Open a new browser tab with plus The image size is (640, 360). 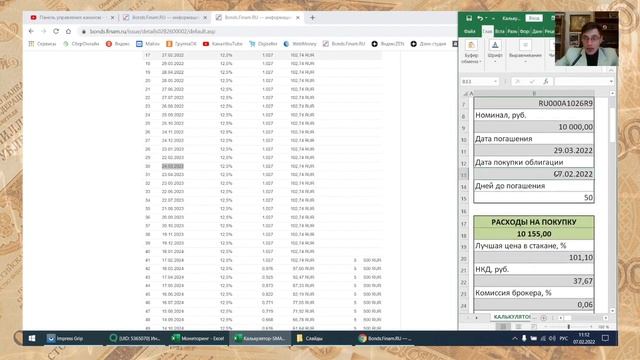[312, 18]
